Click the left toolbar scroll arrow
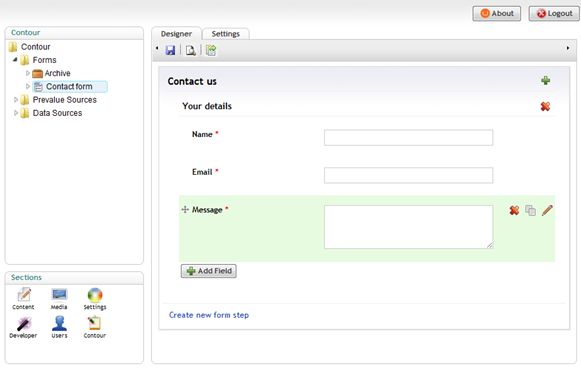The image size is (581, 368). pos(157,48)
